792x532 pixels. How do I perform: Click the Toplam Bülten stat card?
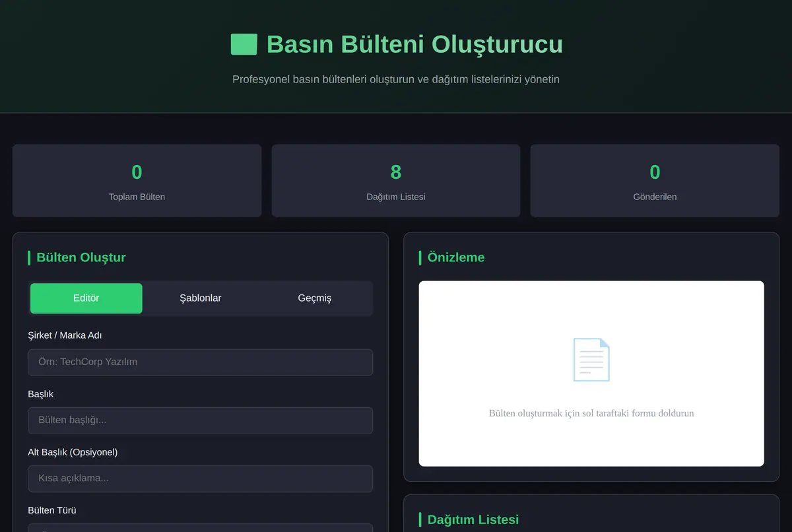(137, 181)
